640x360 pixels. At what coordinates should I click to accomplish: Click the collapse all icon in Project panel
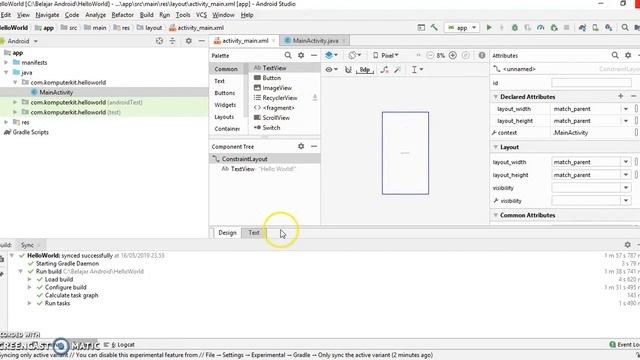172,41
